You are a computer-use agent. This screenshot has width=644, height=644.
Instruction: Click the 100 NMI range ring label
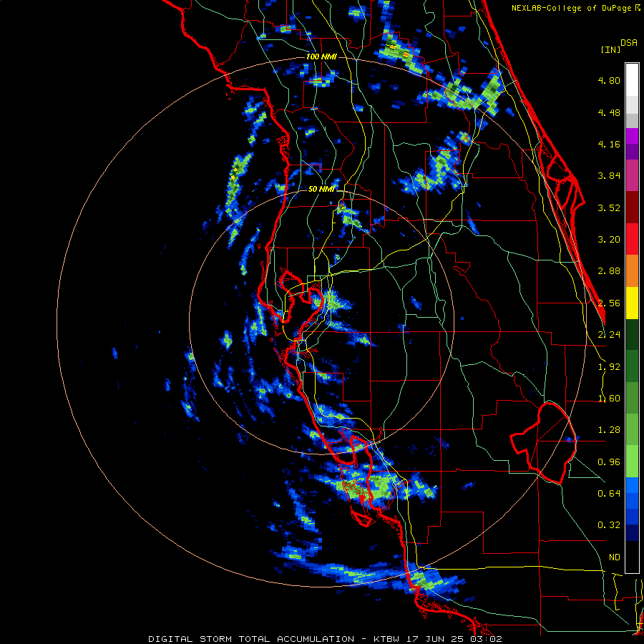click(x=321, y=57)
